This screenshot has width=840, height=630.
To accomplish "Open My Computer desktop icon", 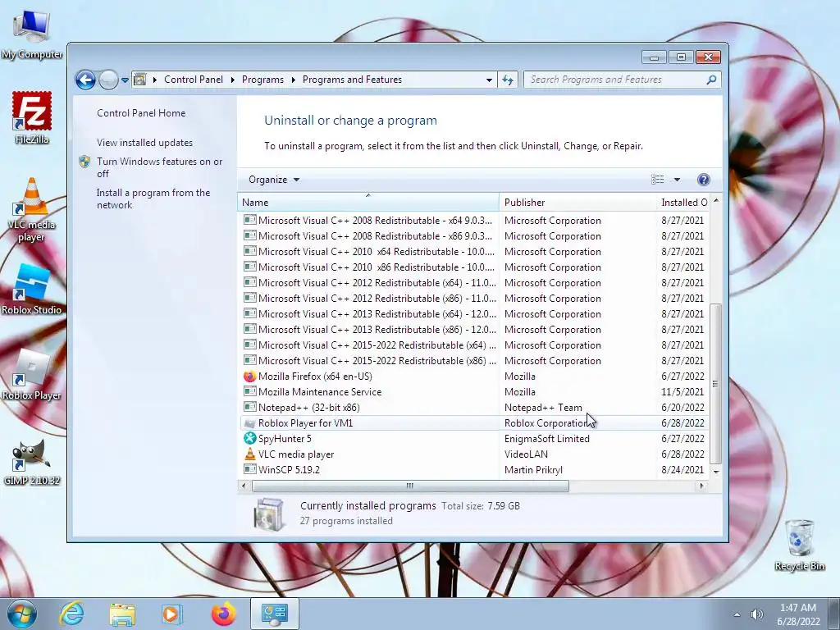I will (32, 34).
